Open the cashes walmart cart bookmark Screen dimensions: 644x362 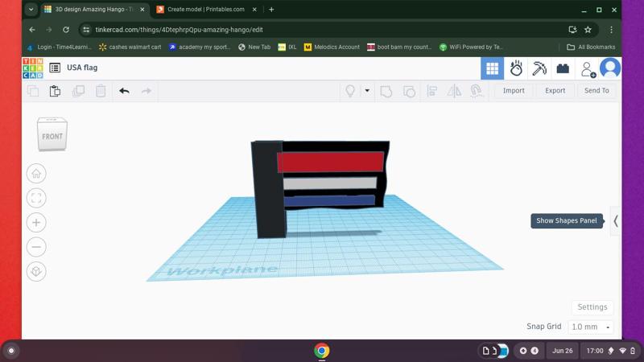click(x=130, y=47)
